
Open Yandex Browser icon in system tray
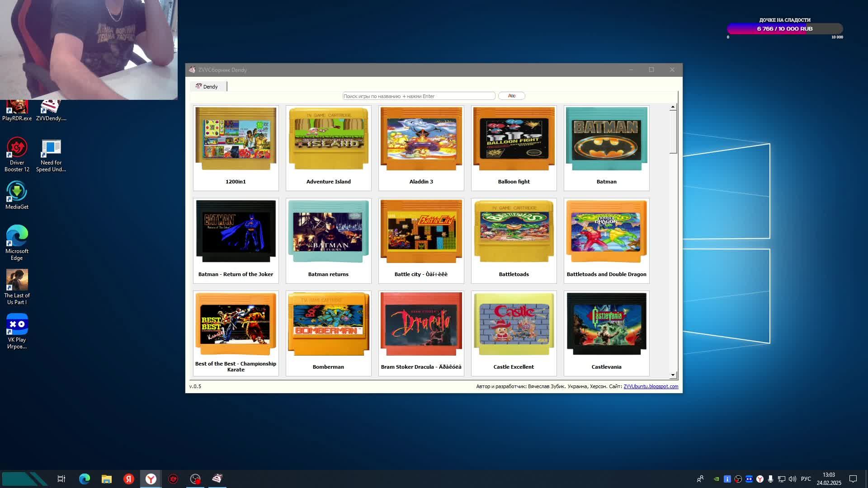(760, 479)
